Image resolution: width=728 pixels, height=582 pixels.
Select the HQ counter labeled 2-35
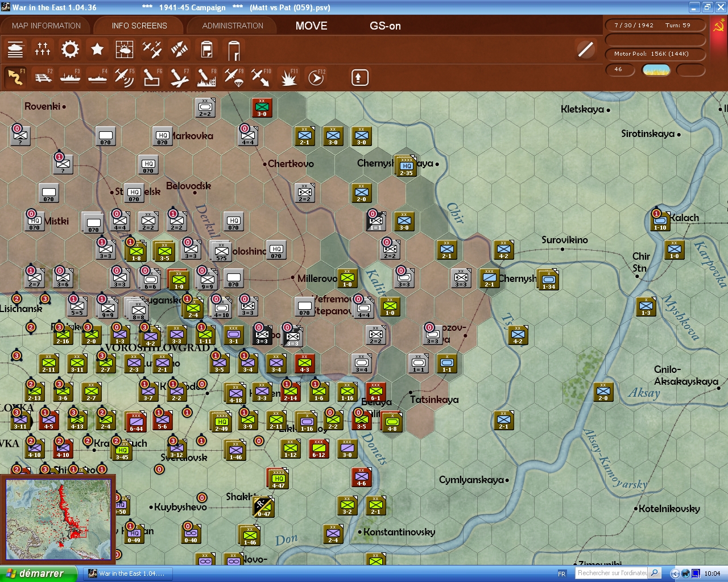click(406, 165)
